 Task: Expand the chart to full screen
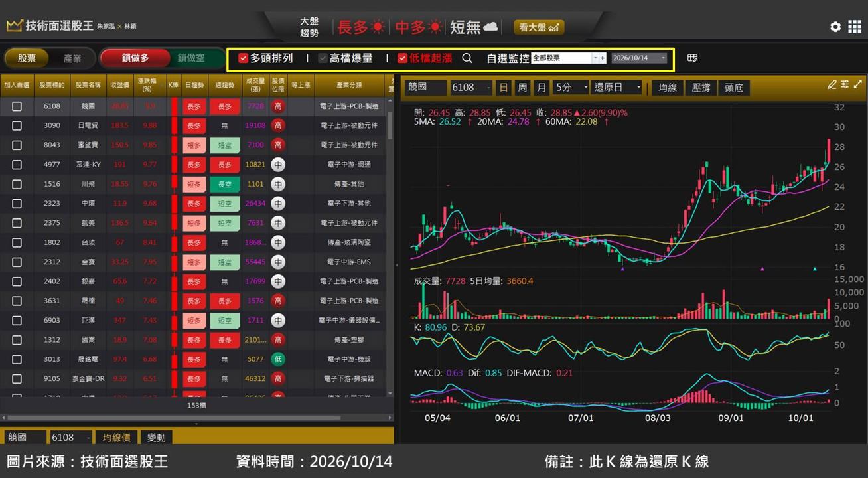click(857, 84)
